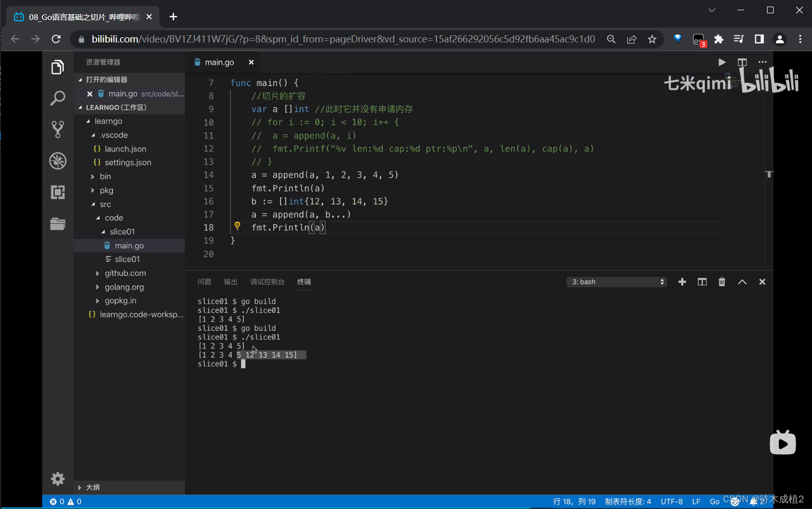
Task: Open the Chrome three-dot menu
Action: click(x=800, y=39)
